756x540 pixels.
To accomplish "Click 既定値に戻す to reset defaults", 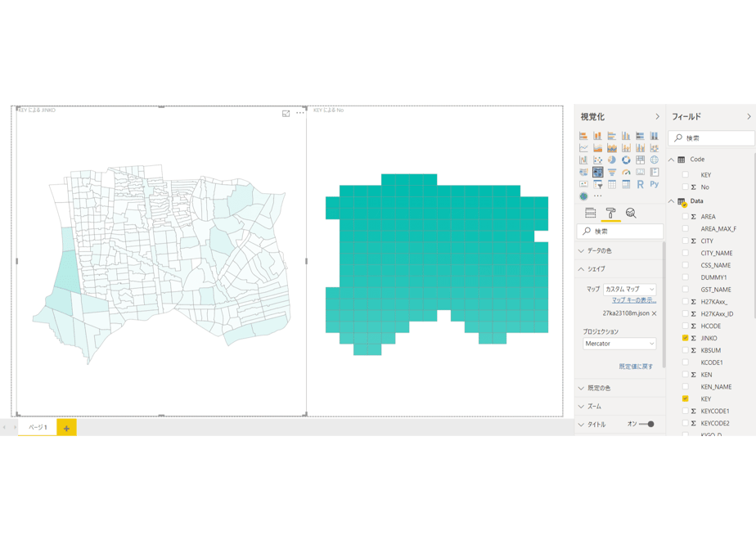I will tap(636, 367).
